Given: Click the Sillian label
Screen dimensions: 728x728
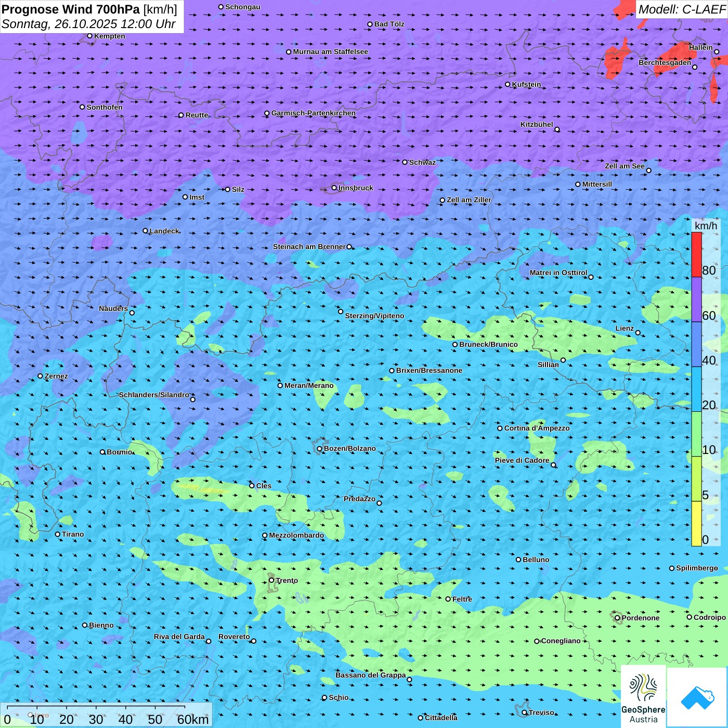Looking at the screenshot, I should [x=548, y=365].
